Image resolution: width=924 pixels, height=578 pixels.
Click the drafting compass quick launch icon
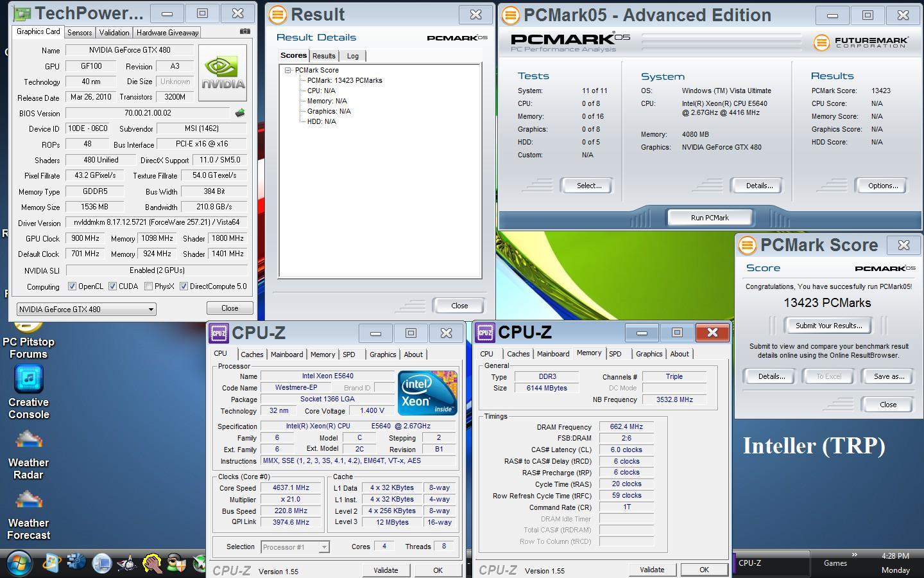pyautogui.click(x=127, y=563)
